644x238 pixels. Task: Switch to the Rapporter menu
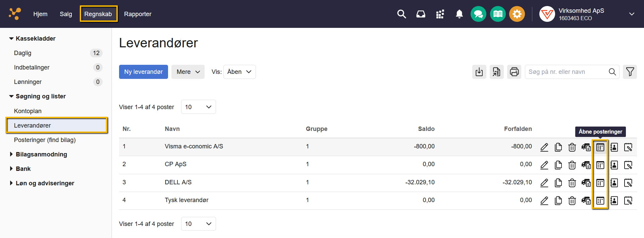pos(138,14)
